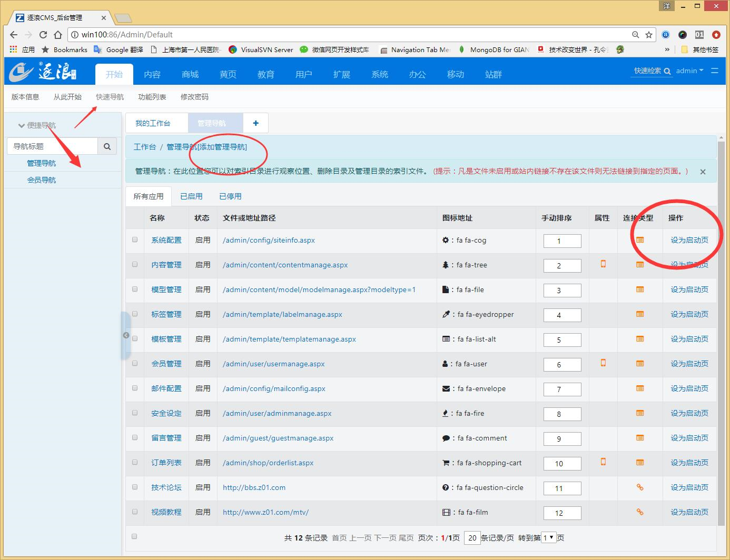This screenshot has width=730, height=560.
Task: Open the 应用 apps shortcut
Action: 22,49
